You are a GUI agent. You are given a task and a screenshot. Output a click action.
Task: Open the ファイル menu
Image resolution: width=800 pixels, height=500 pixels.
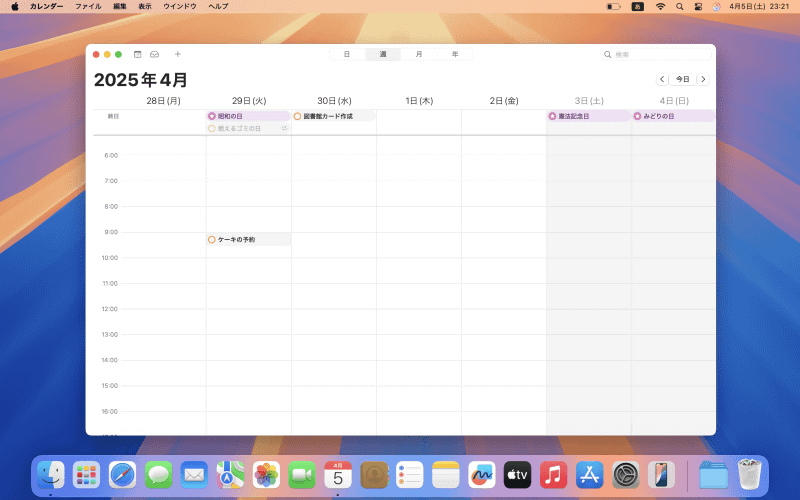point(88,7)
